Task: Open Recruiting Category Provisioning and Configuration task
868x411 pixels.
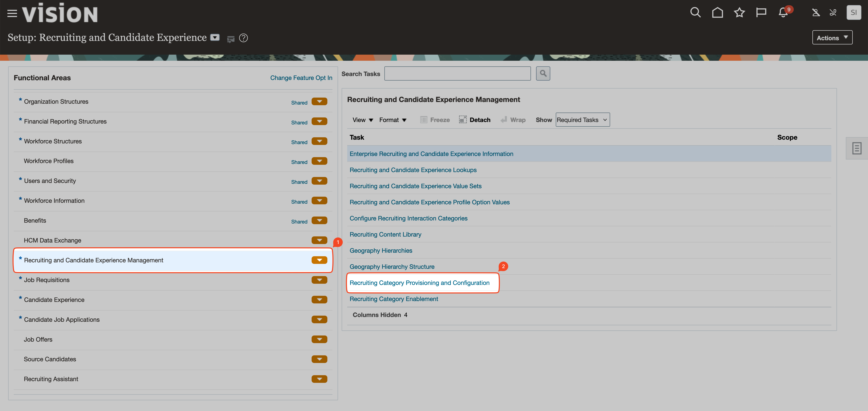Action: pyautogui.click(x=419, y=283)
